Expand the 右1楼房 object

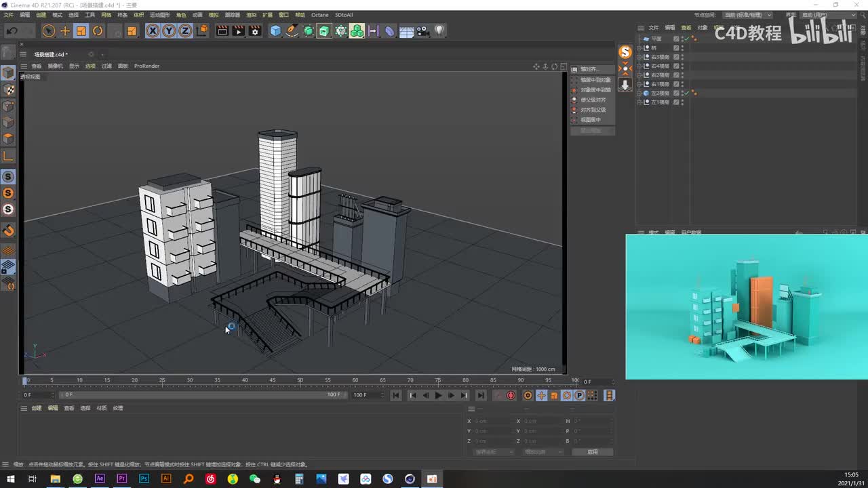639,84
